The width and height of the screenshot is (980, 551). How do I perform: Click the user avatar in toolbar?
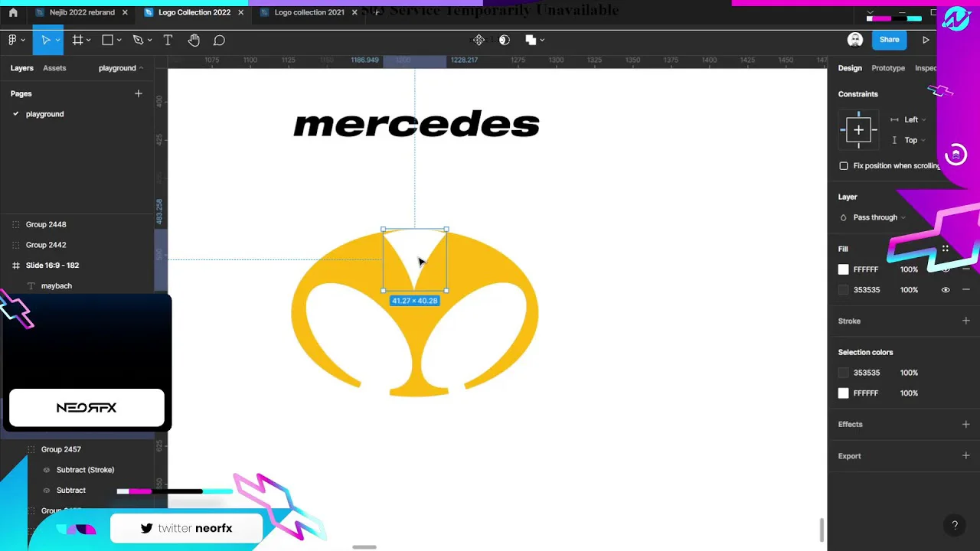pos(855,40)
